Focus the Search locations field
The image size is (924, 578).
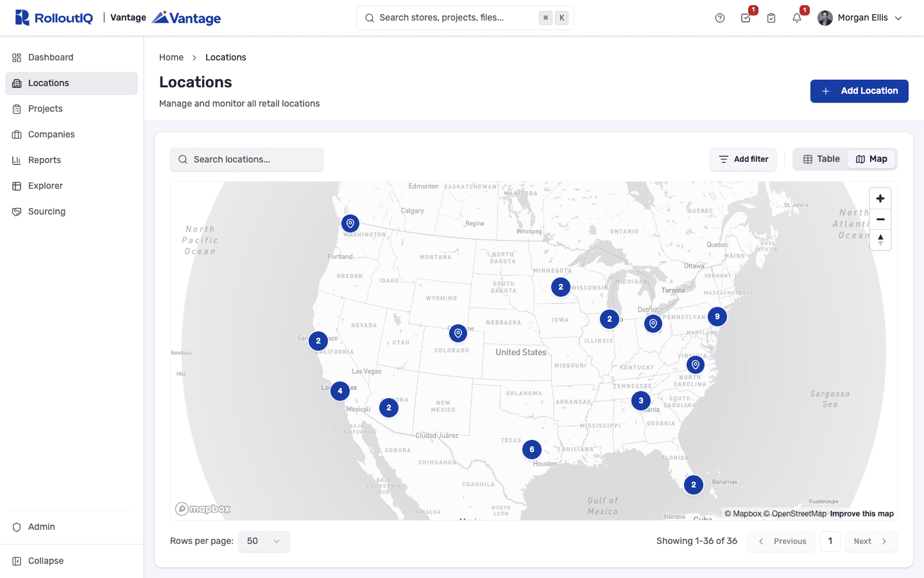point(246,160)
